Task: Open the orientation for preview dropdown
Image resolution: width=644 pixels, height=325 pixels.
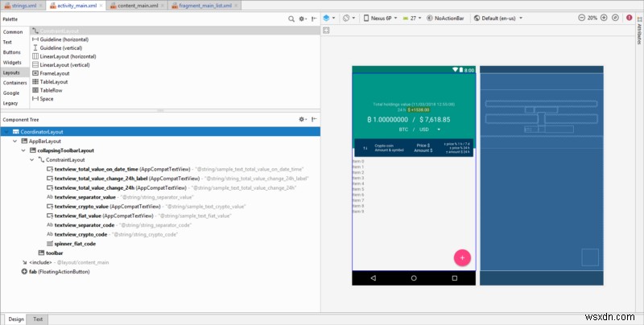Action: (x=349, y=18)
